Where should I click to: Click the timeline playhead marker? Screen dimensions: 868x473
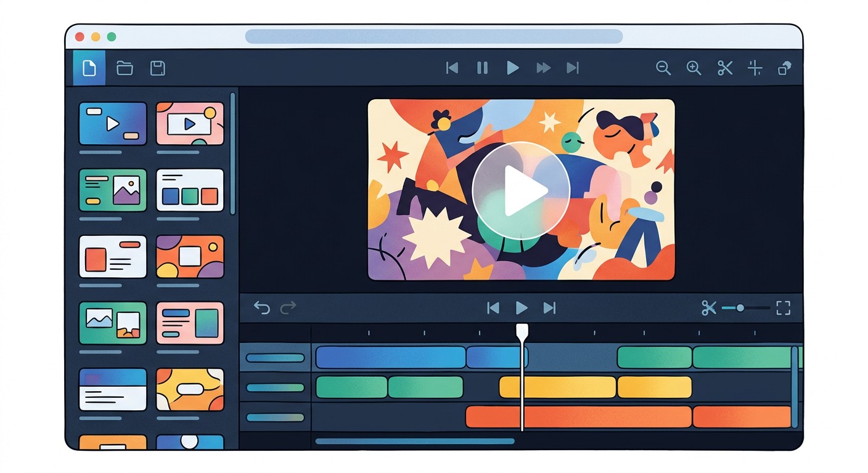click(x=522, y=332)
